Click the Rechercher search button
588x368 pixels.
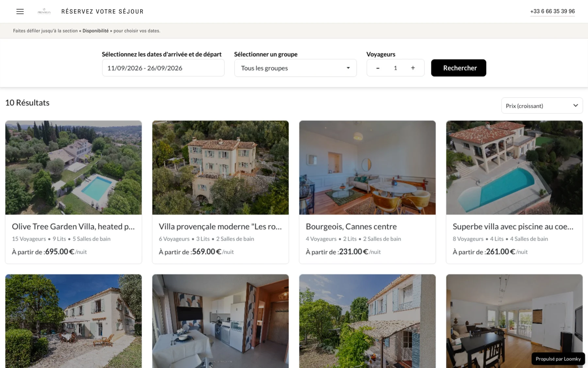point(459,68)
